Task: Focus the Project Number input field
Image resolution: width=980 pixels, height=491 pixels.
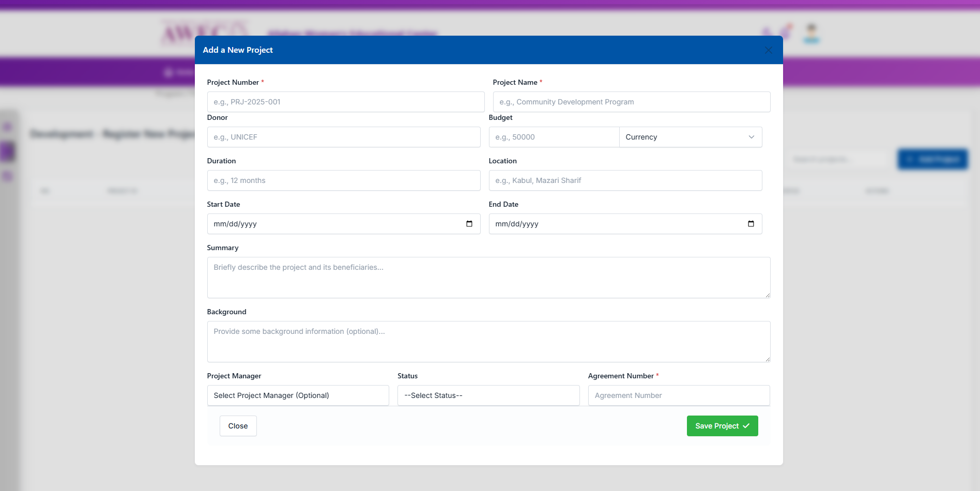Action: click(345, 102)
